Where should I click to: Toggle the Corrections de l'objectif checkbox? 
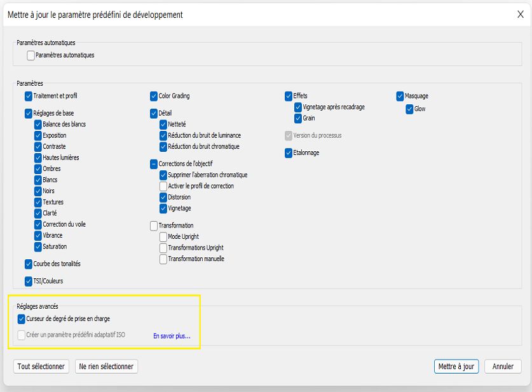[154, 164]
